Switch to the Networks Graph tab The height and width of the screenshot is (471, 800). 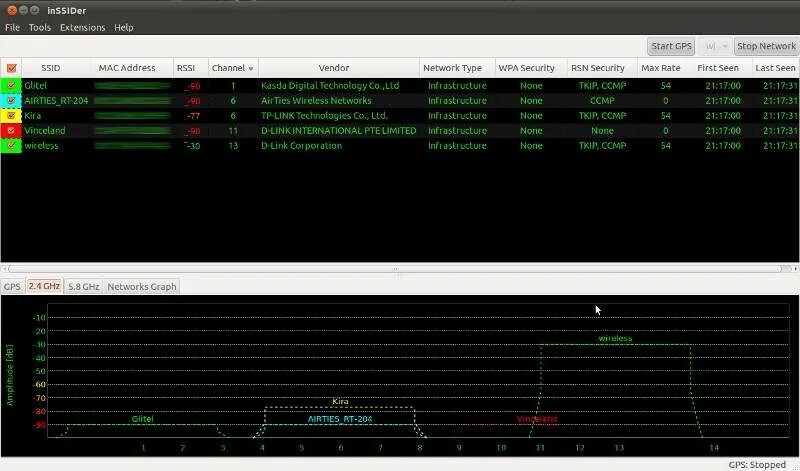142,287
